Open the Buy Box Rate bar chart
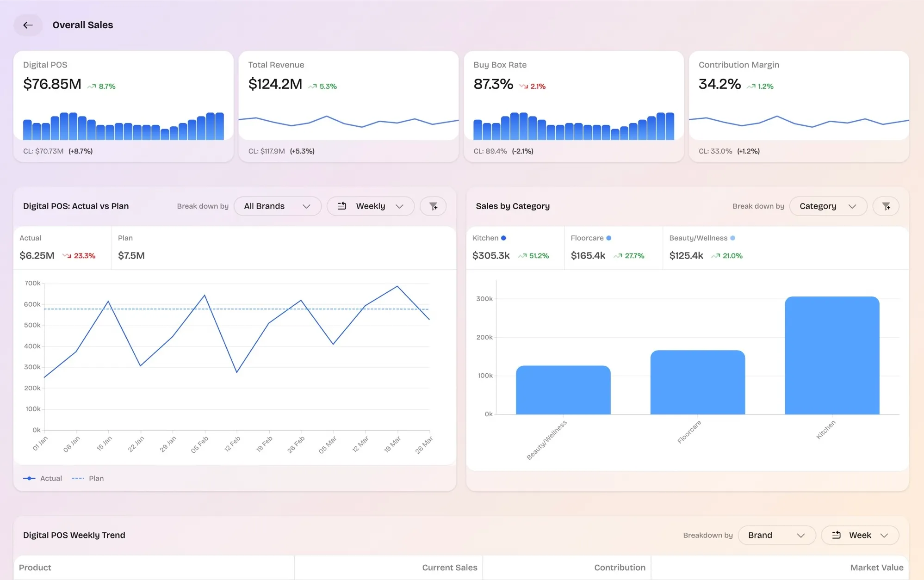Viewport: 924px width, 580px height. click(574, 126)
